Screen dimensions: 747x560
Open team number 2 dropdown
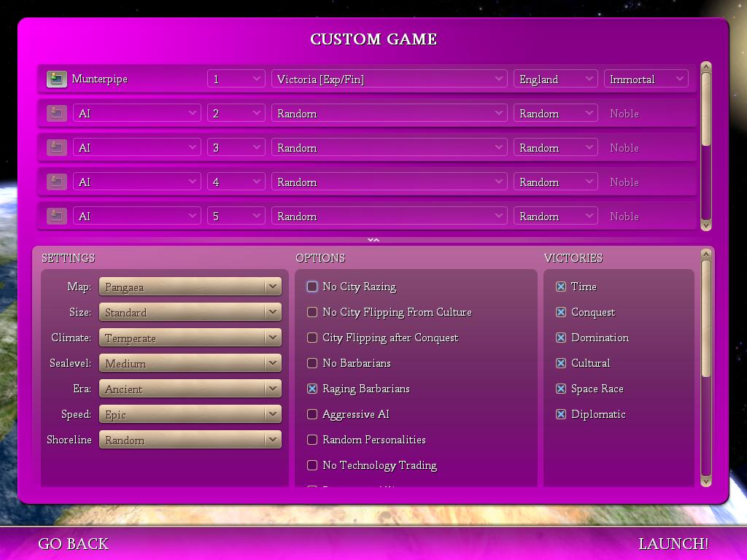pos(236,113)
